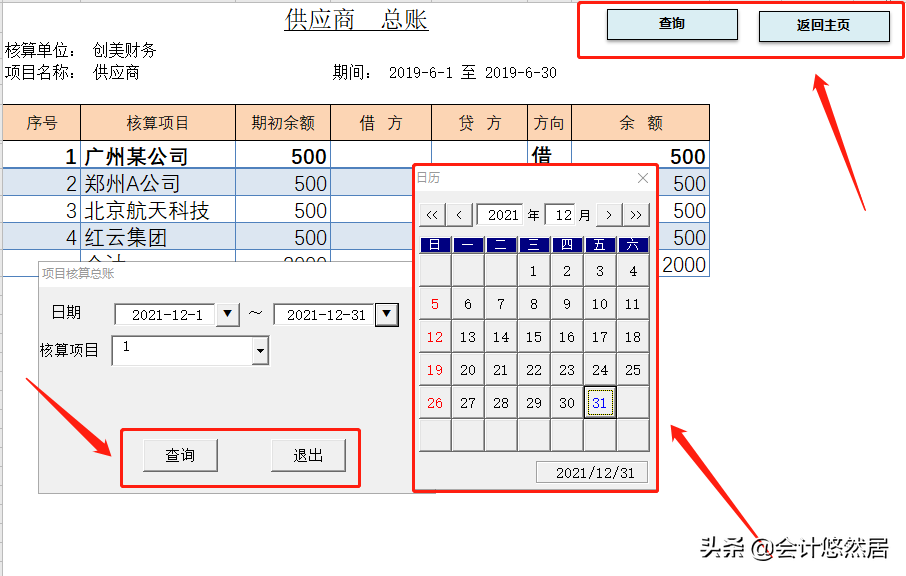This screenshot has height=576, width=906.
Task: Select day 17 in the calendar
Action: [600, 337]
